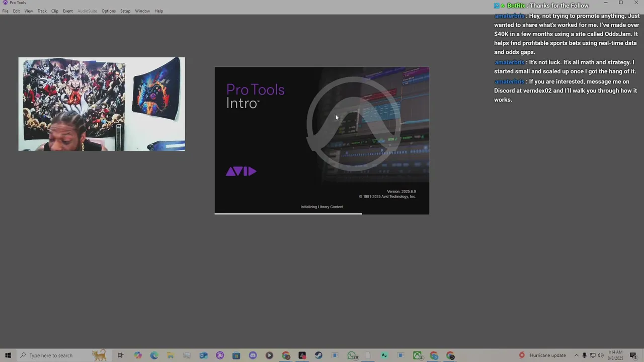Click the 'Initializing Library Content' status

(x=322, y=207)
